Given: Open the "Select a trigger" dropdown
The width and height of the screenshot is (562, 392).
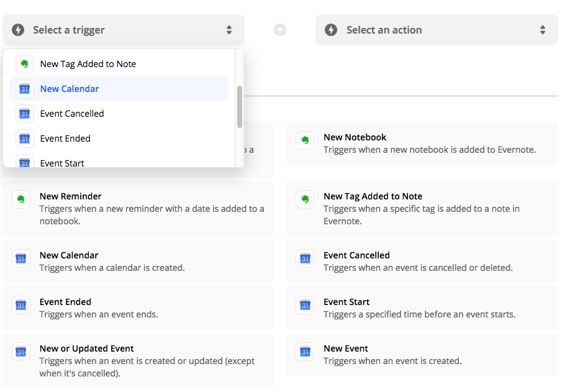Looking at the screenshot, I should pos(122,29).
